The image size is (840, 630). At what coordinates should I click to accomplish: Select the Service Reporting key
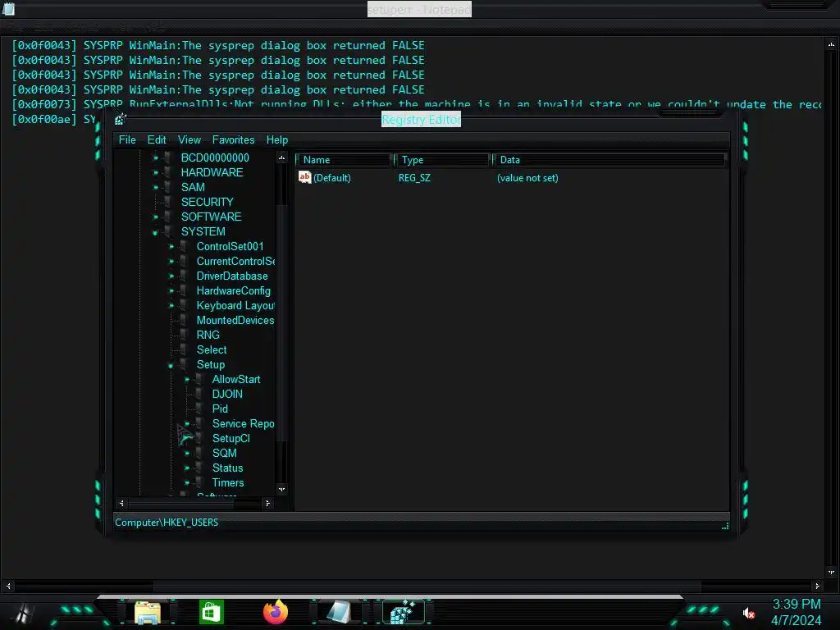243,424
